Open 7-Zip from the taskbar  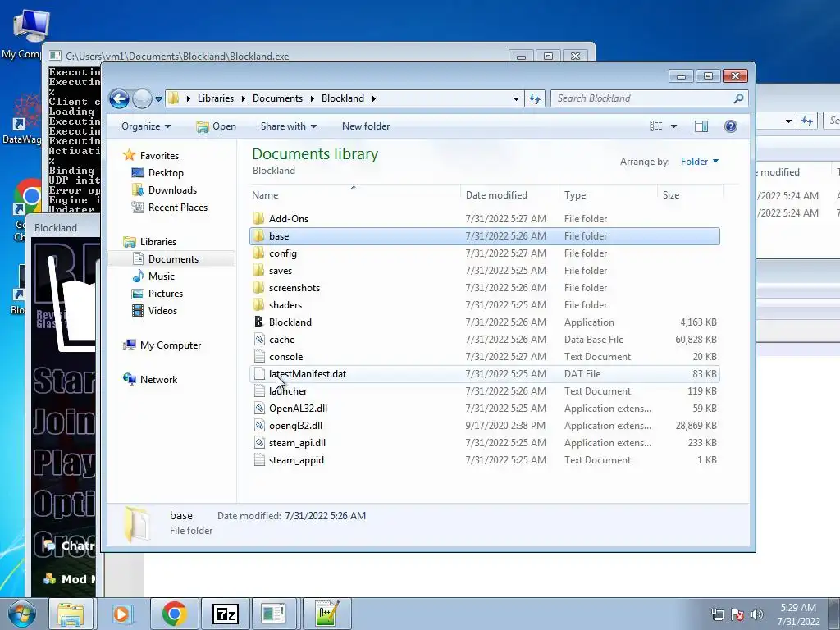pos(225,614)
